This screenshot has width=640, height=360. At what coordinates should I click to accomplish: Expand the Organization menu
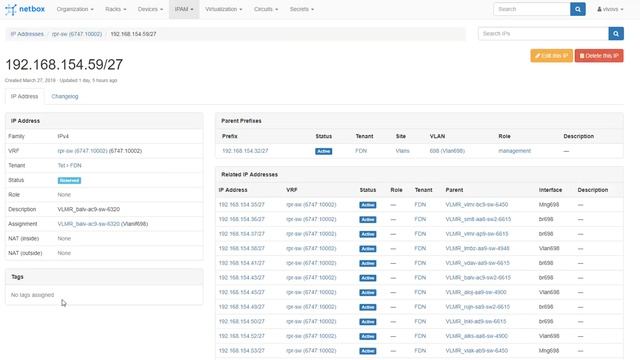pyautogui.click(x=75, y=9)
